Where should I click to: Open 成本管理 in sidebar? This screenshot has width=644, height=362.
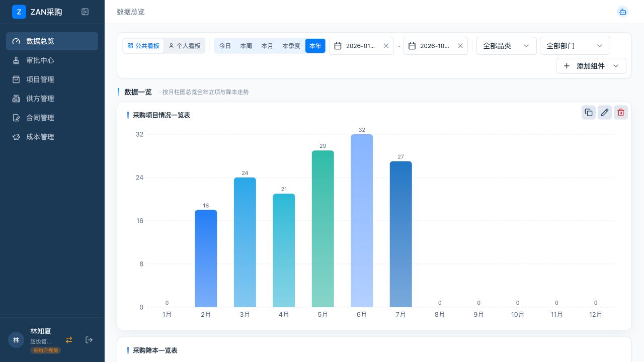pyautogui.click(x=52, y=137)
